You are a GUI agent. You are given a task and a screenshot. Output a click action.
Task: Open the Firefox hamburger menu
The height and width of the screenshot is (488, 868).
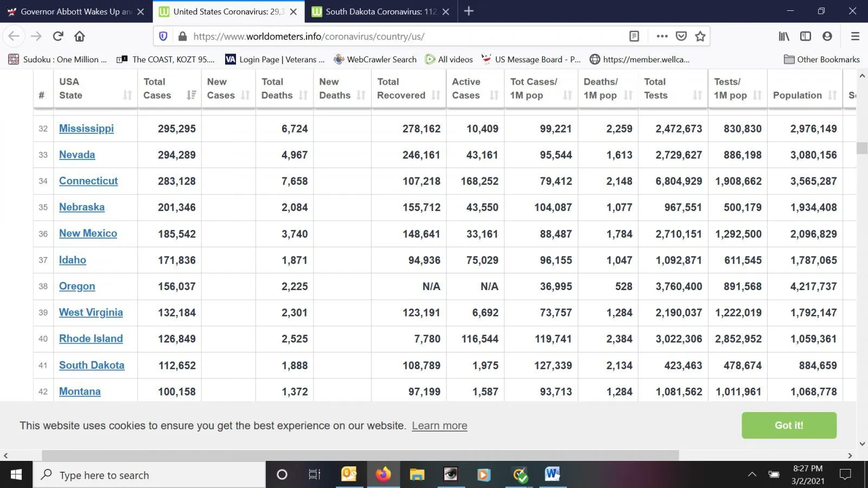(855, 36)
